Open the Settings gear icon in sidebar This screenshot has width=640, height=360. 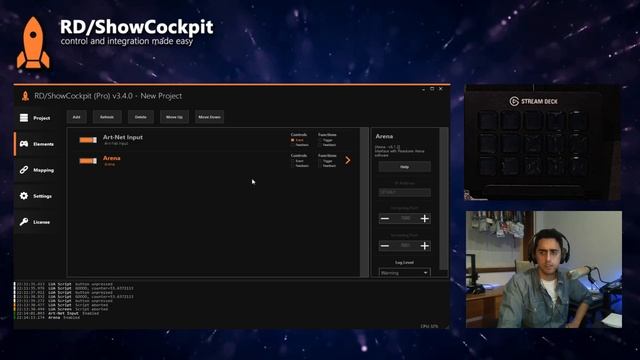[24, 196]
